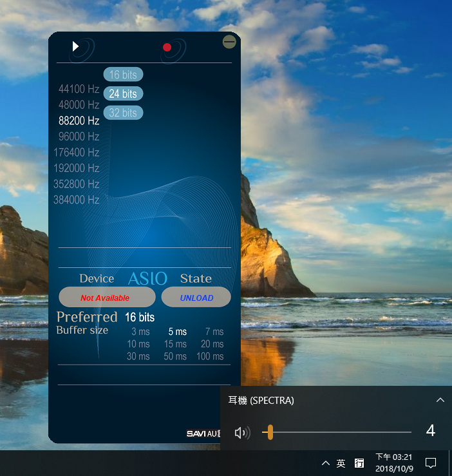Viewport: 452px width, 476px height.
Task: Click the Device label in ASIO section
Action: [x=97, y=278]
